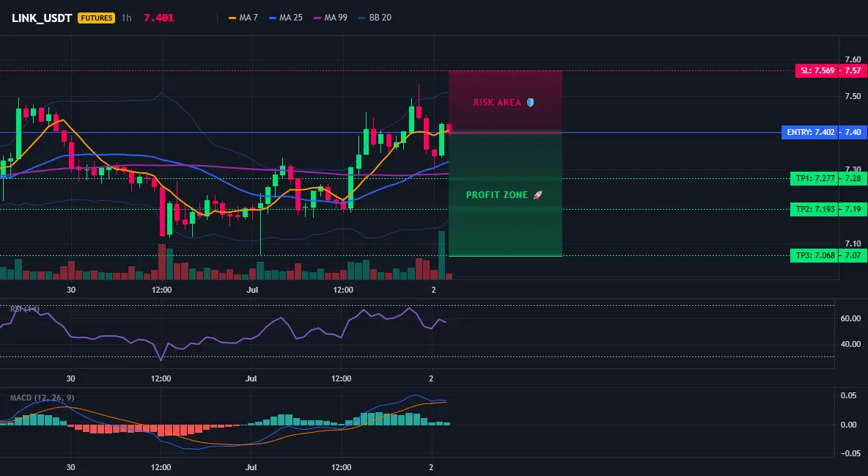868x476 pixels.
Task: Click the MACD (12, 26, 9) label
Action: tap(42, 398)
